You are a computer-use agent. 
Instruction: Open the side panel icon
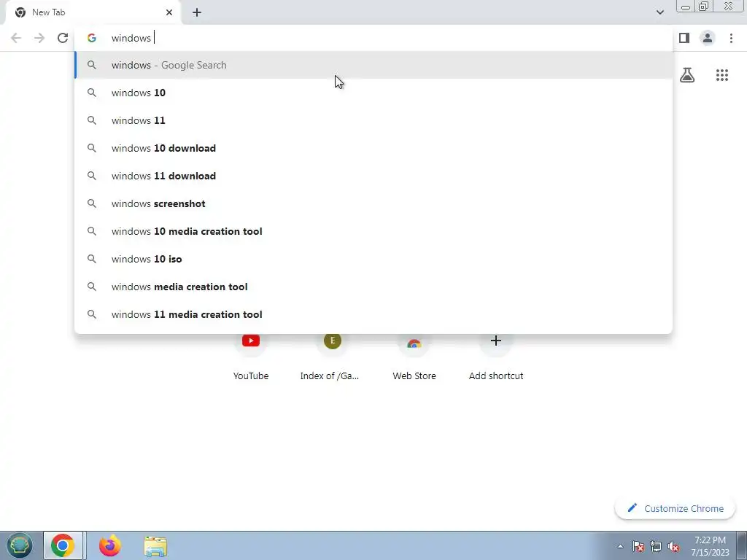point(684,38)
